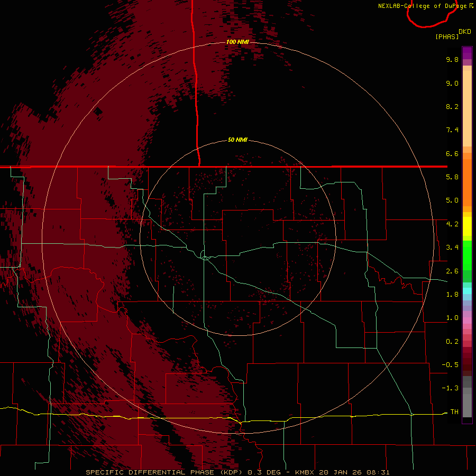This screenshot has height=476, width=476.
Task: Click the 3.4 scale value
Action: point(452,248)
